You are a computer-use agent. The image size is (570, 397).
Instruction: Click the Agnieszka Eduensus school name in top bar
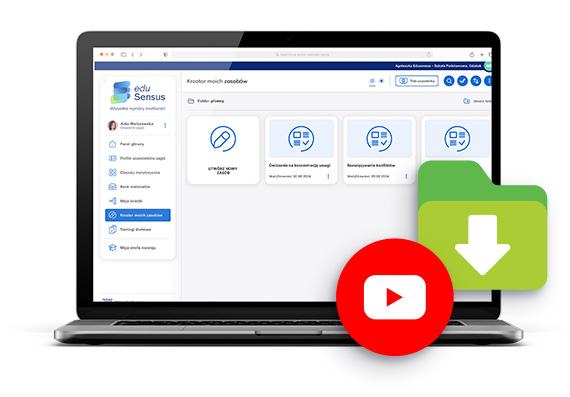(438, 66)
